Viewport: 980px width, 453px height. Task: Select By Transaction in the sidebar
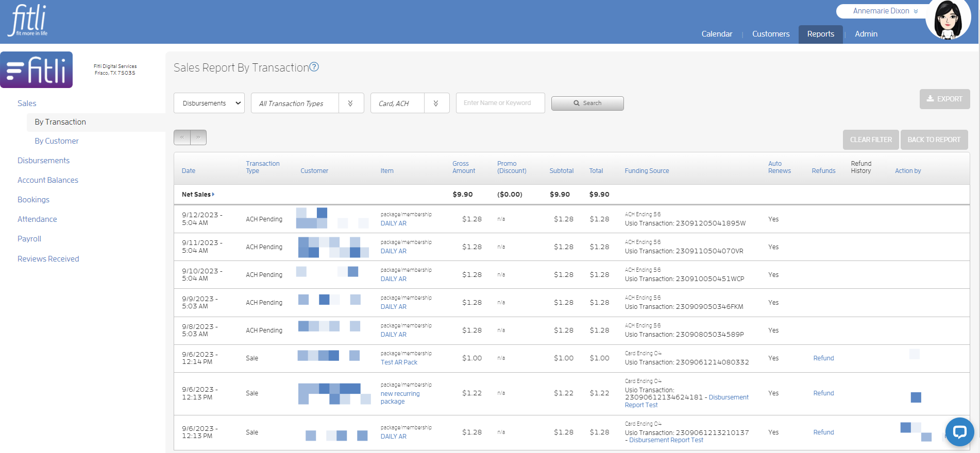[x=60, y=122]
